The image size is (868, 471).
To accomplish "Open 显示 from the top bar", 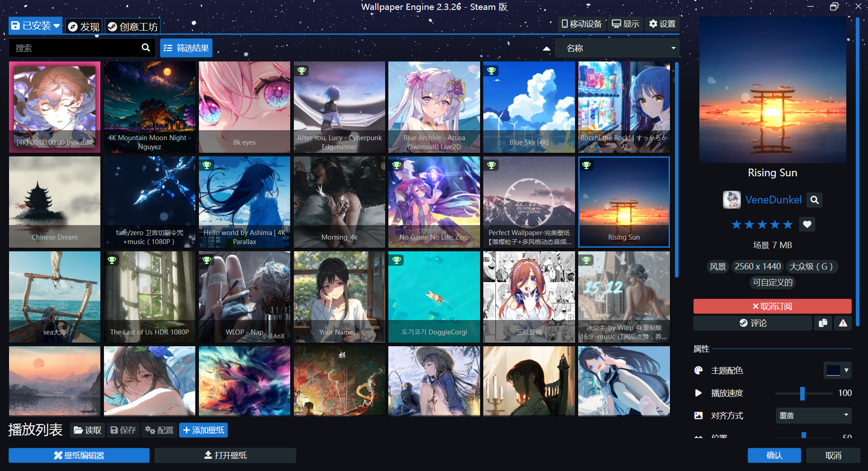I will [x=626, y=24].
